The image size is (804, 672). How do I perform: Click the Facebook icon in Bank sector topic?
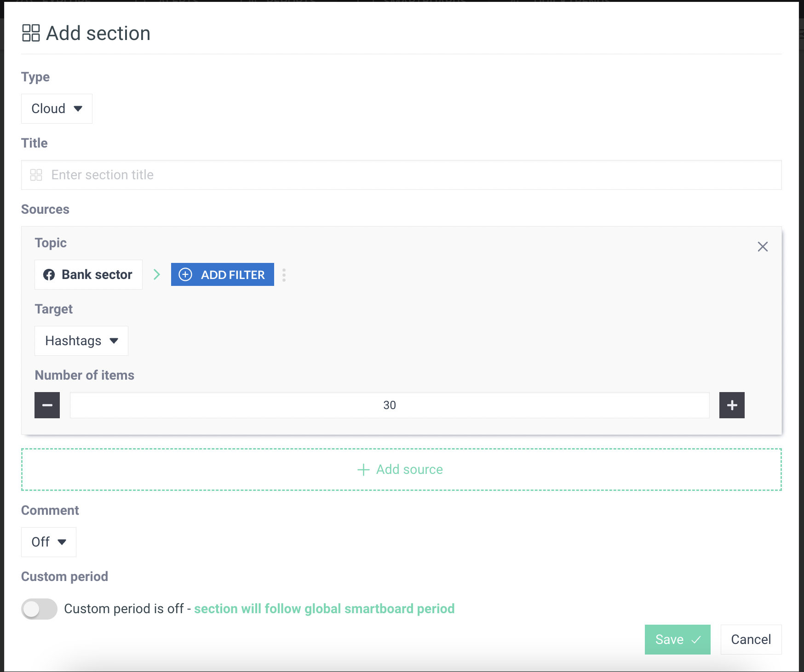[49, 275]
